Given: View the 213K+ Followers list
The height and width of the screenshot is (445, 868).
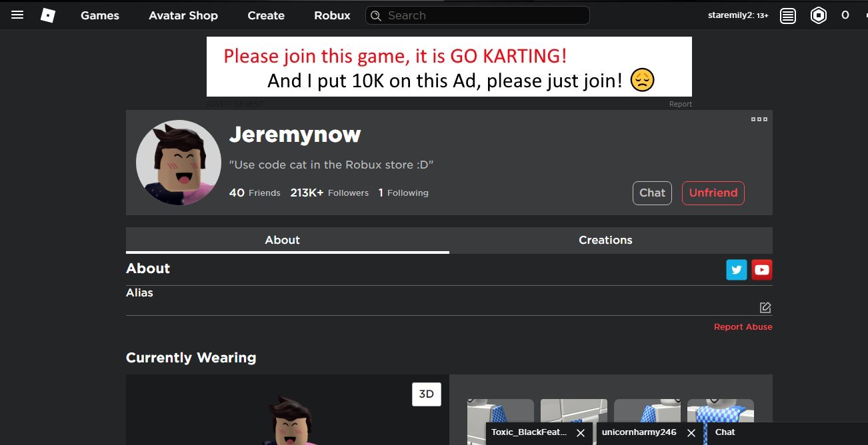Looking at the screenshot, I should 329,193.
